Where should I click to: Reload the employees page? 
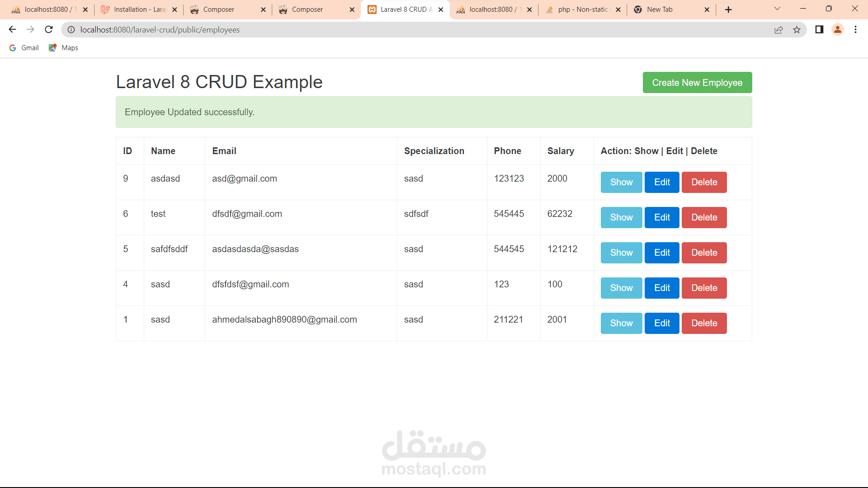(x=49, y=30)
